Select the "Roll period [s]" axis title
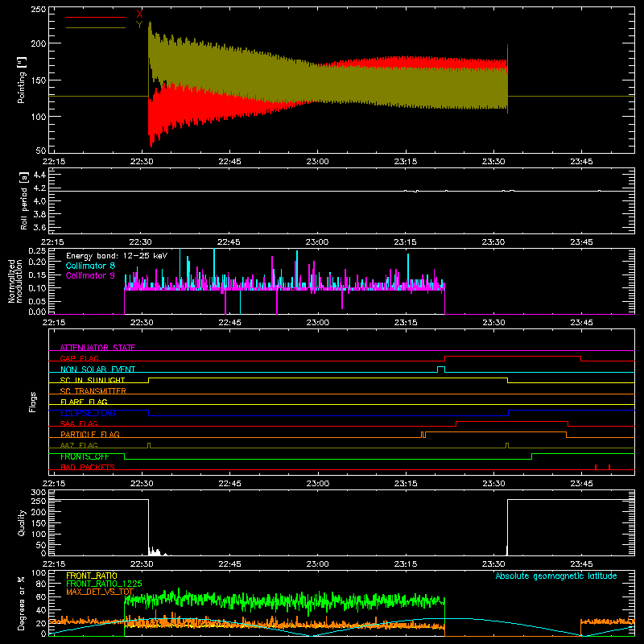644x644 pixels. pyautogui.click(x=24, y=201)
